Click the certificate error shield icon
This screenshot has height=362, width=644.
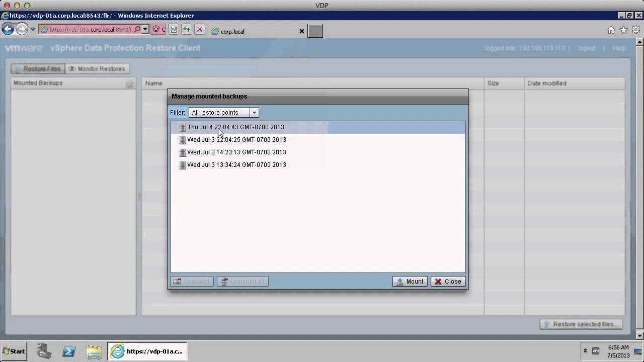click(156, 30)
